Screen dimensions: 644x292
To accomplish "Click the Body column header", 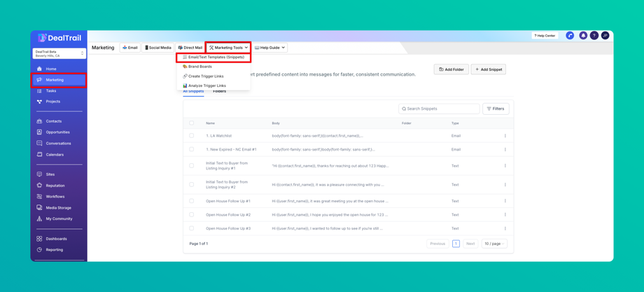I will pyautogui.click(x=276, y=123).
